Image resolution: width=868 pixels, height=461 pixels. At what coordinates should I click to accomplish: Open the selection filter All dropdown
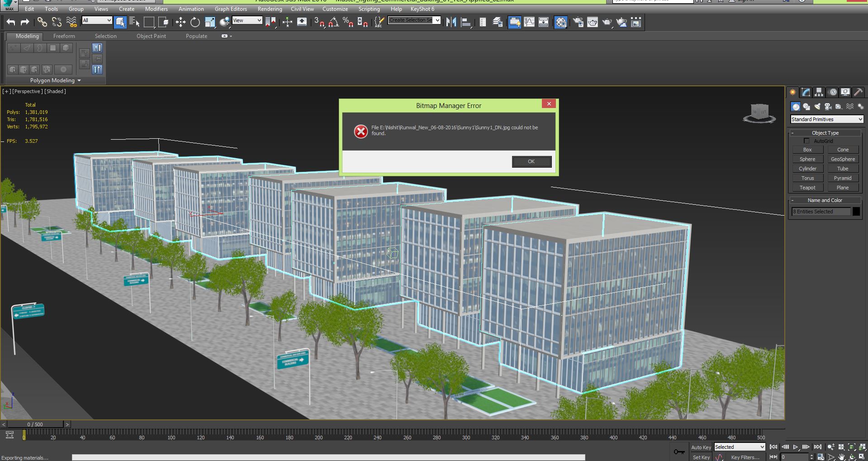pos(97,20)
